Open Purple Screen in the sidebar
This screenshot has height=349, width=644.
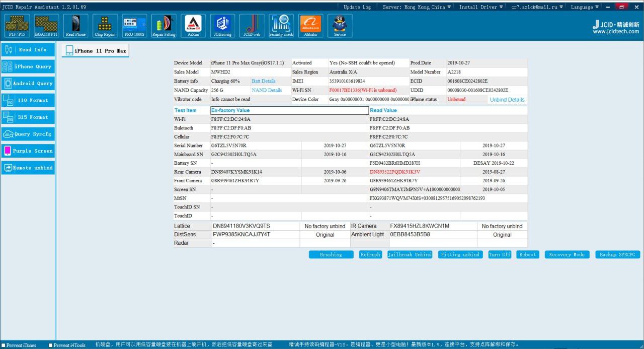28,151
